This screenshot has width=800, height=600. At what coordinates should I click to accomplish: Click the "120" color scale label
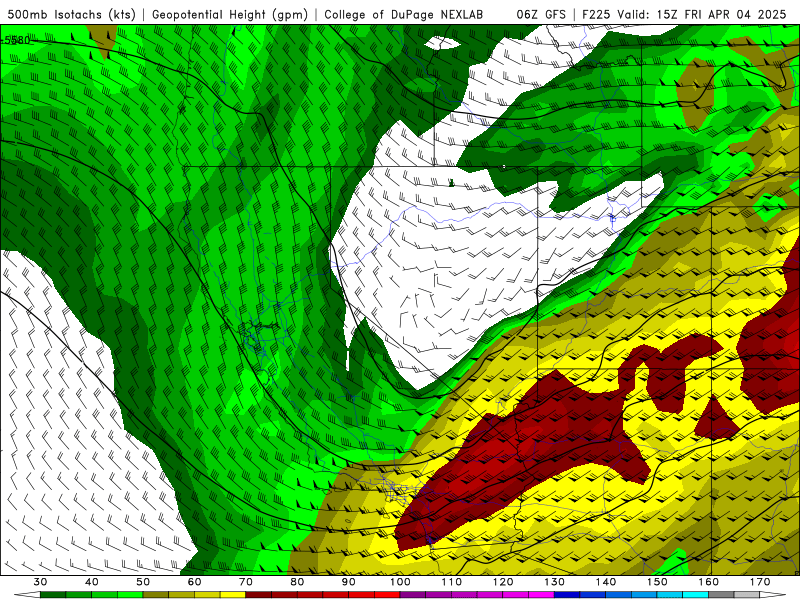click(x=503, y=582)
